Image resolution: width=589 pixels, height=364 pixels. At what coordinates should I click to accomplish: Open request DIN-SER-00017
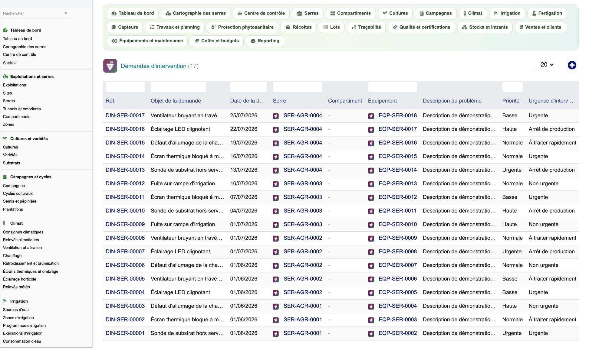point(125,115)
